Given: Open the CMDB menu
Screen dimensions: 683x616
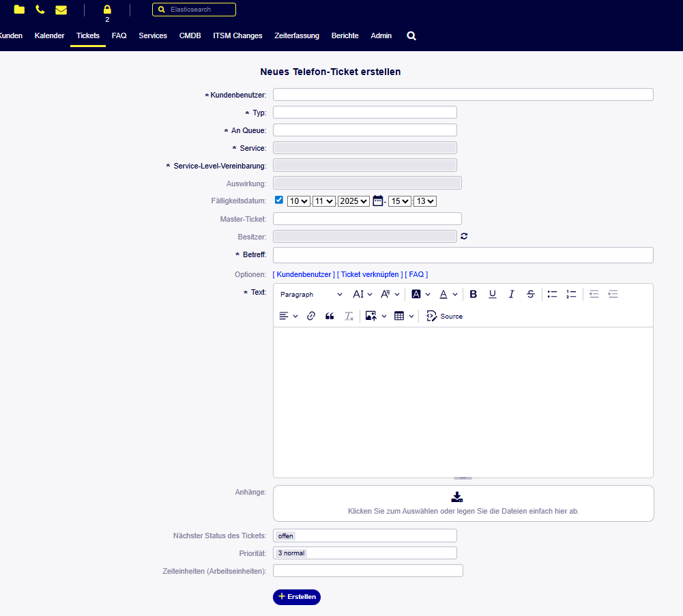Looking at the screenshot, I should [190, 35].
